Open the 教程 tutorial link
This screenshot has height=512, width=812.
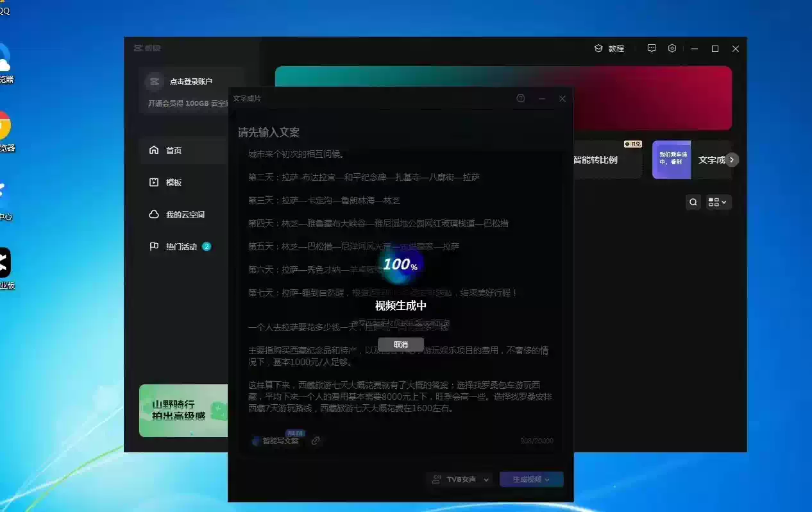click(609, 49)
